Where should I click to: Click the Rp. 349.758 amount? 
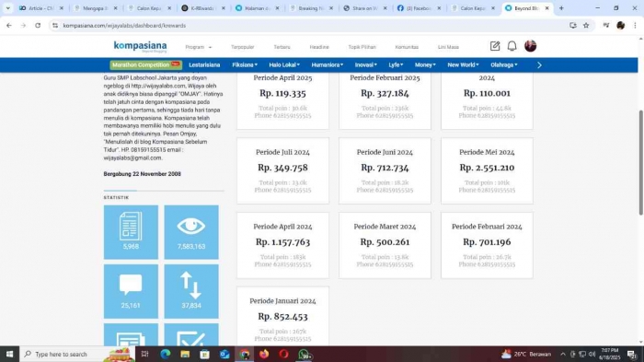click(282, 168)
